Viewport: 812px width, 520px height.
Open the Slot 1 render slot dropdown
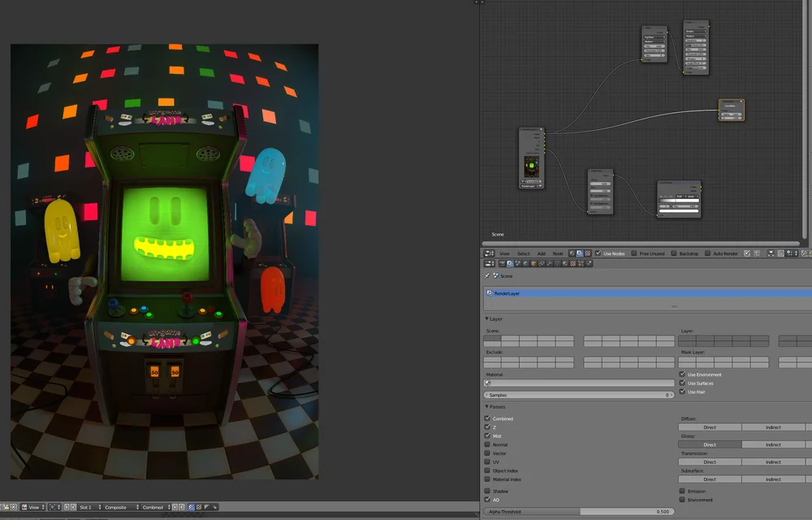coord(89,507)
